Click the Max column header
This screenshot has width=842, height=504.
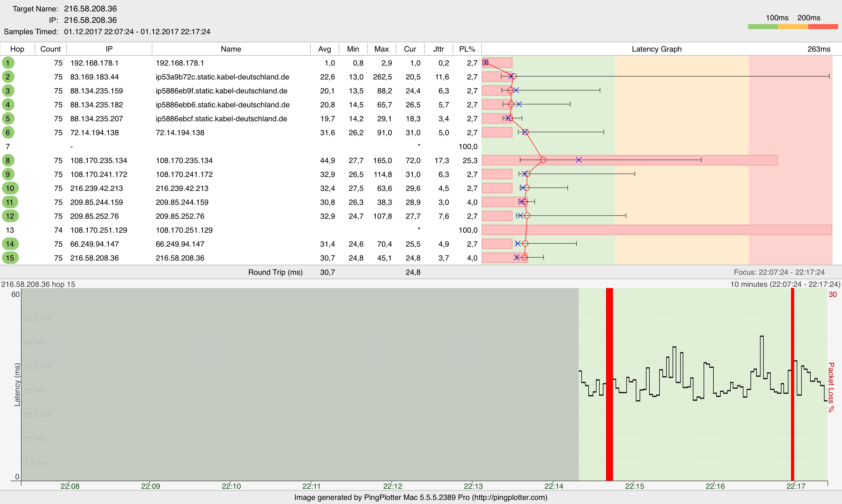coord(382,49)
